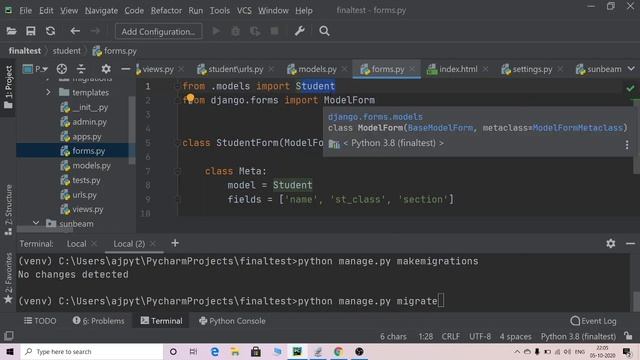640x360 pixels.
Task: Click BaseModelForm link in documentation popup
Action: (x=440, y=128)
